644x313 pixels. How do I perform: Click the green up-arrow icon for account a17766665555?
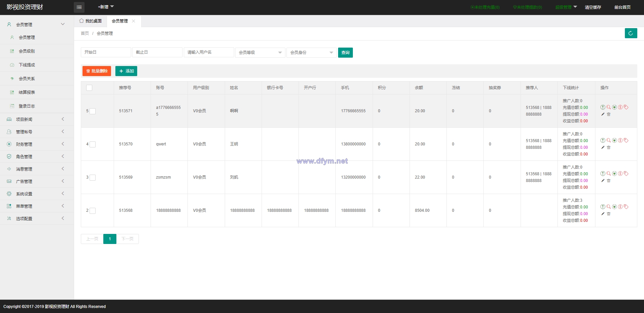tap(603, 107)
